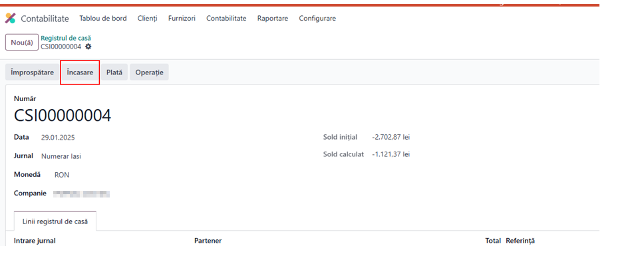Click the Împrospătare button

(x=33, y=72)
